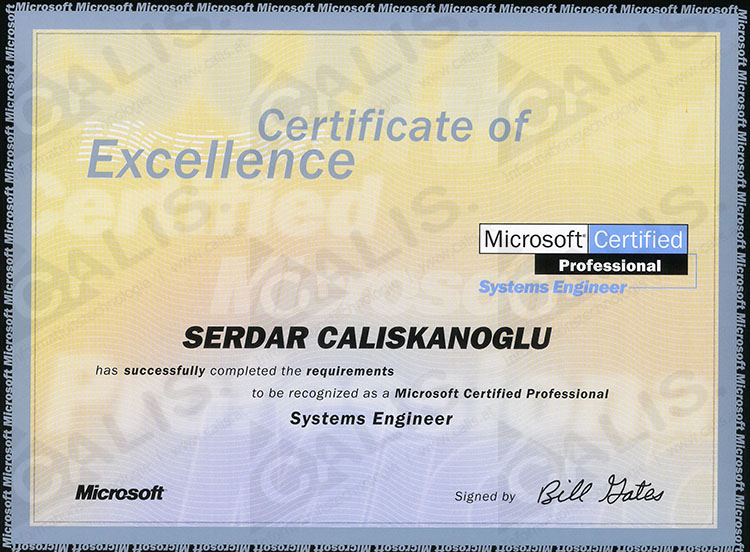Click the bottom-left Microsoft logo
750x552 pixels.
tap(120, 493)
